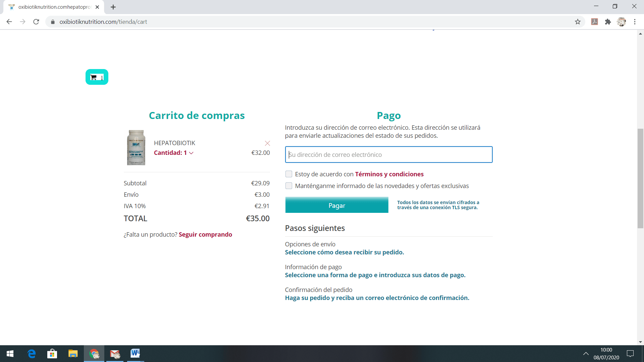Select the oxibiotiknutrition browser tab
The image size is (644, 362).
tap(54, 7)
